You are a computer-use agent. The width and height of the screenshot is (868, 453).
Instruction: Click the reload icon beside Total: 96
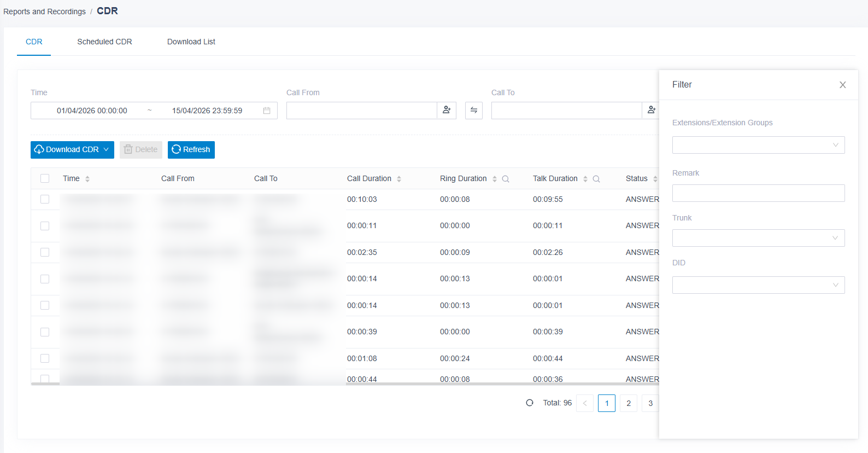pos(530,403)
